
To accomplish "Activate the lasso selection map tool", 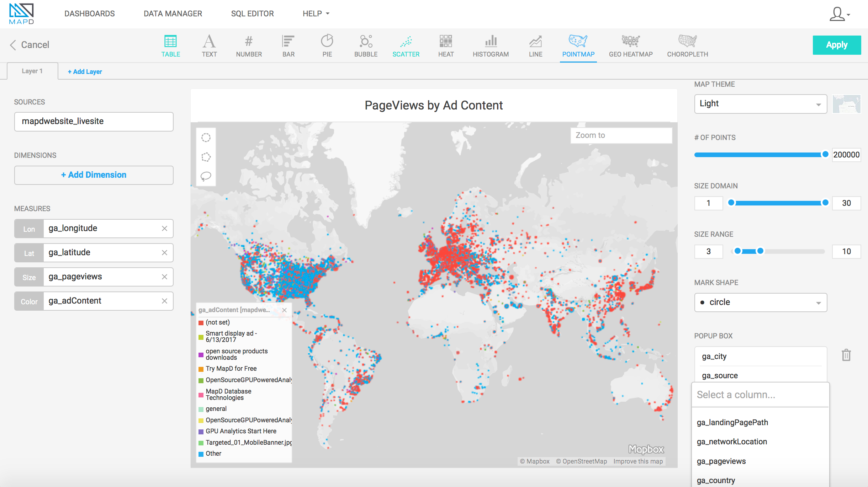I will coord(206,176).
